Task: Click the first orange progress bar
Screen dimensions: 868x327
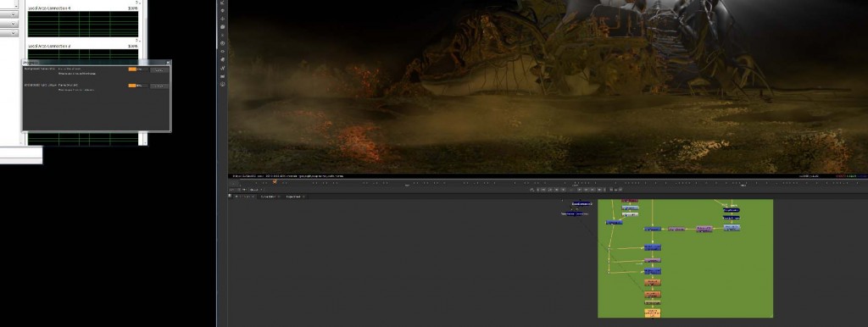Action: [137, 69]
